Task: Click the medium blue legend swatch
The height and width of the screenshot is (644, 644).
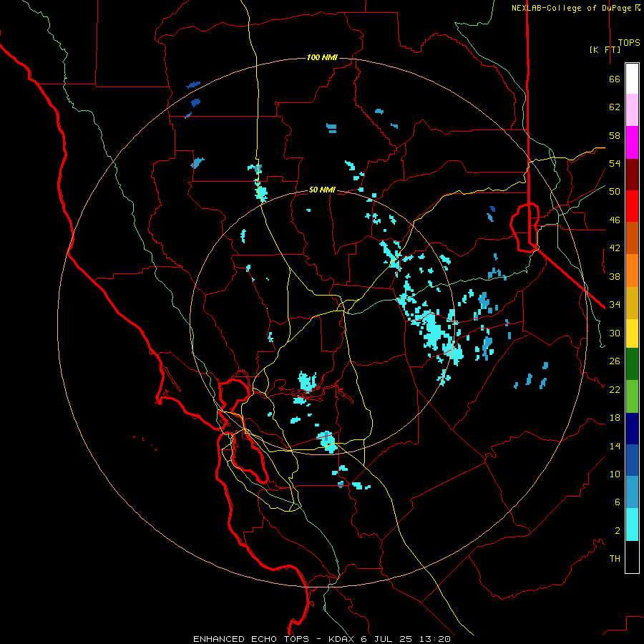Action: [632, 460]
